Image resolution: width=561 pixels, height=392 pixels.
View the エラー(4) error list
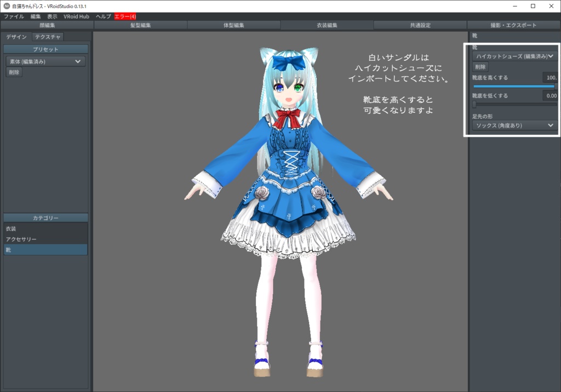click(124, 16)
